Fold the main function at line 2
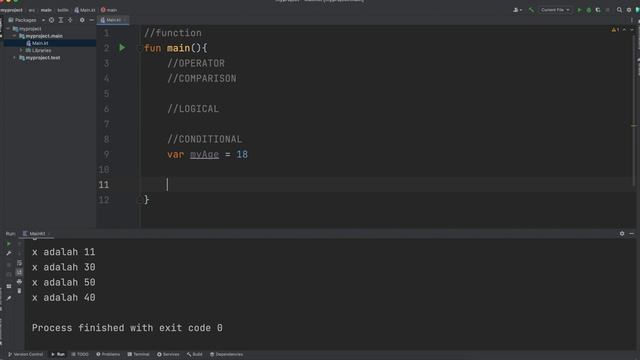This screenshot has width=640, height=360. click(x=139, y=48)
